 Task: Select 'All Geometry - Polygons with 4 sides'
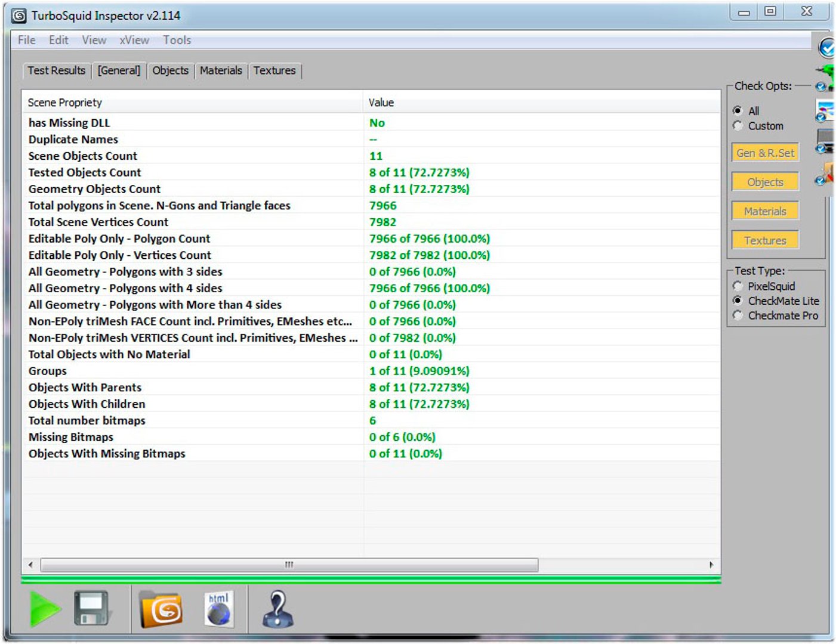click(x=371, y=289)
